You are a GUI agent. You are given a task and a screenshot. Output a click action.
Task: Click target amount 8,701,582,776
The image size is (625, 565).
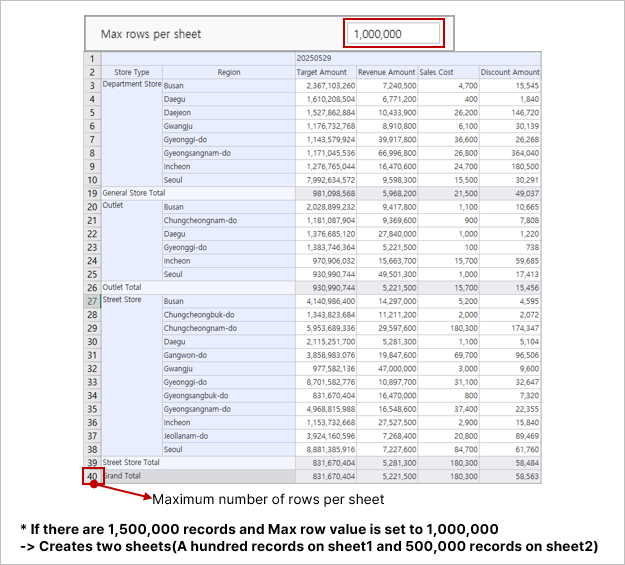coord(326,382)
